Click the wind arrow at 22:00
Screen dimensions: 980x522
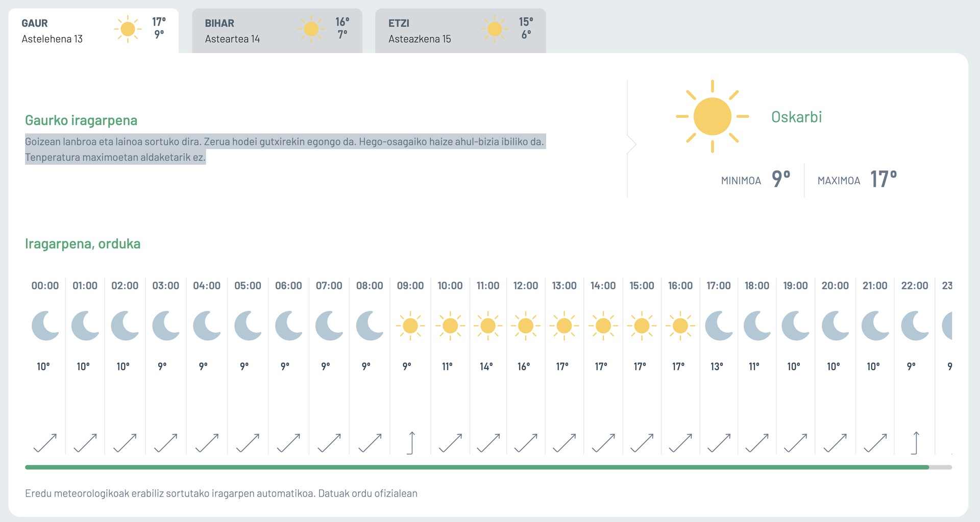coord(915,442)
